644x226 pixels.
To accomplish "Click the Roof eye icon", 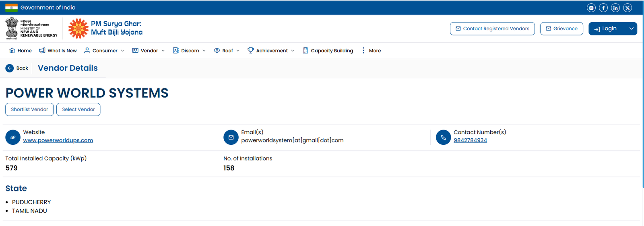I will (x=217, y=50).
